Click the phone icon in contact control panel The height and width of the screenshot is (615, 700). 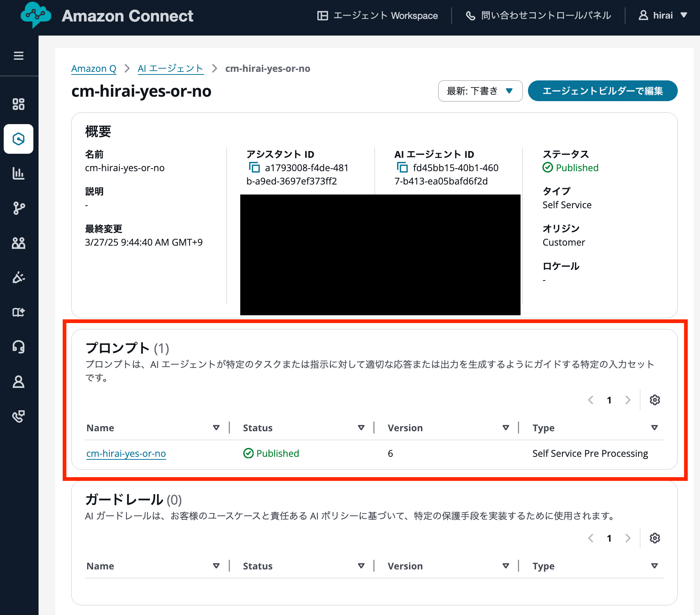click(470, 16)
